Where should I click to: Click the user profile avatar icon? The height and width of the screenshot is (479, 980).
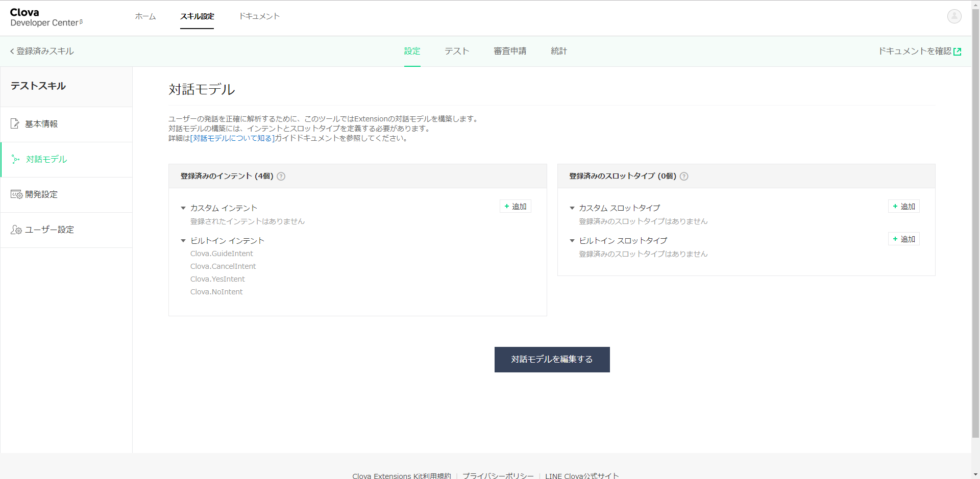pos(954,16)
